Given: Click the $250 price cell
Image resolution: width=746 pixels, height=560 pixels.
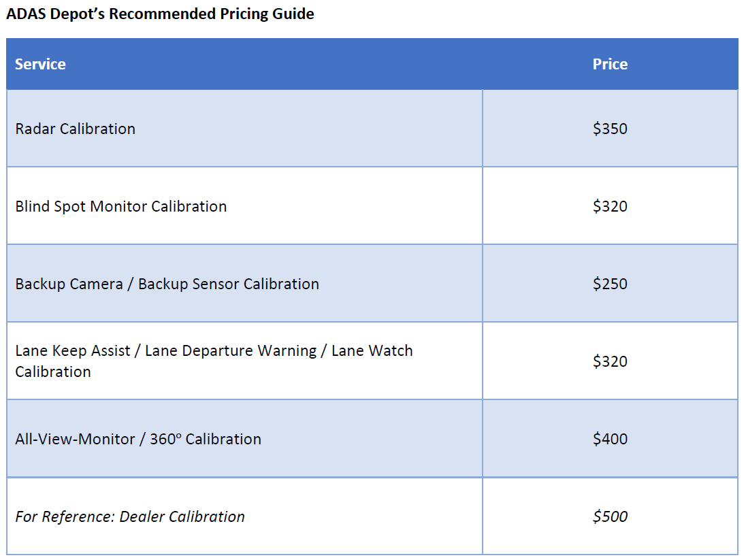Looking at the screenshot, I should (x=610, y=284).
